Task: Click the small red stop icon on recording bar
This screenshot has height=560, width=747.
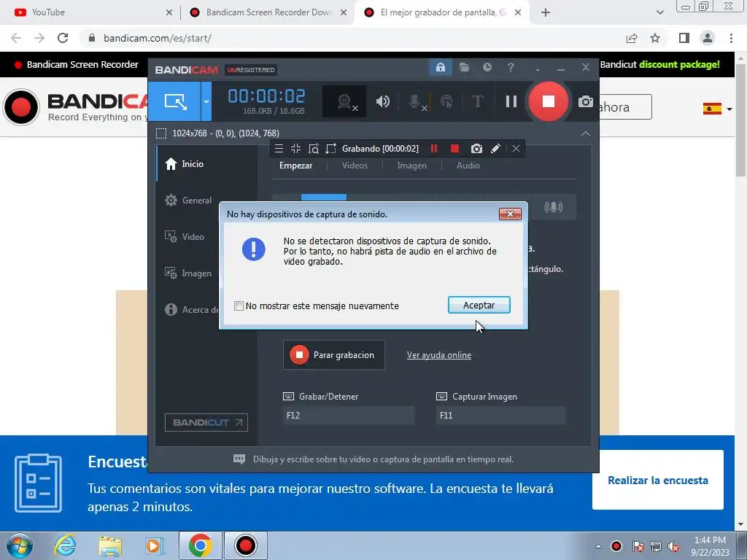Action: 455,149
